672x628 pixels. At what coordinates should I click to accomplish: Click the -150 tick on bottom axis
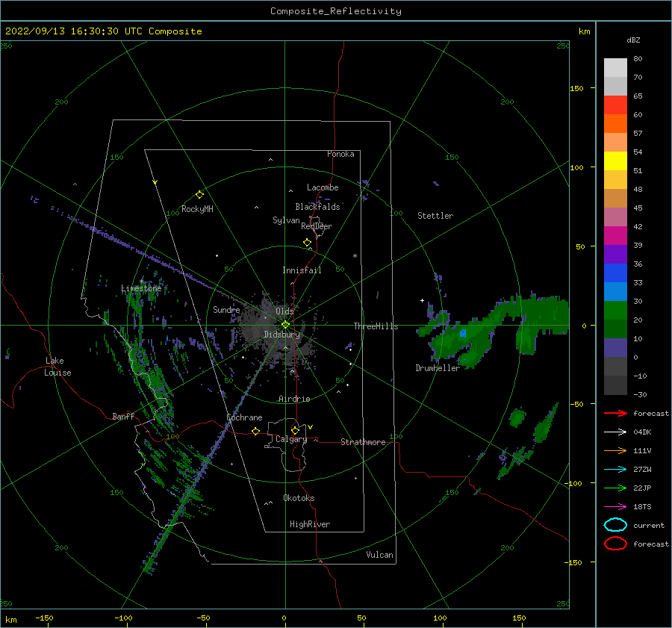44,618
